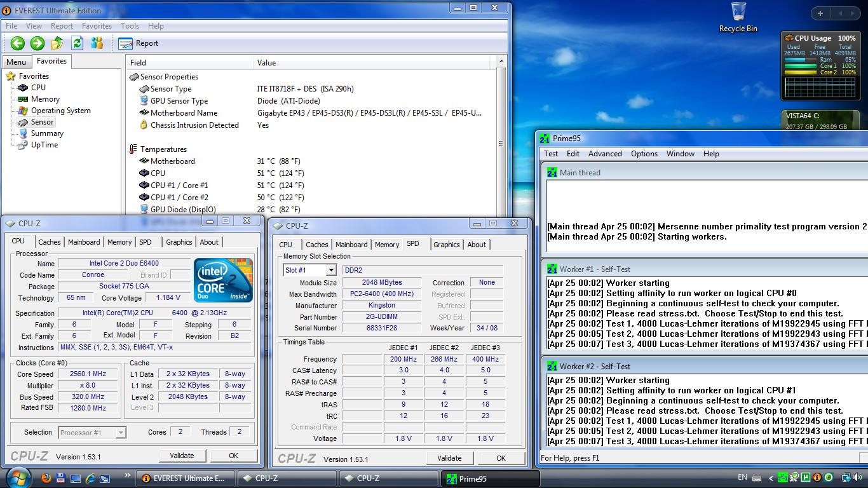Click Validate in CPU-Z SPD window
The width and height of the screenshot is (868, 488).
(x=449, y=458)
